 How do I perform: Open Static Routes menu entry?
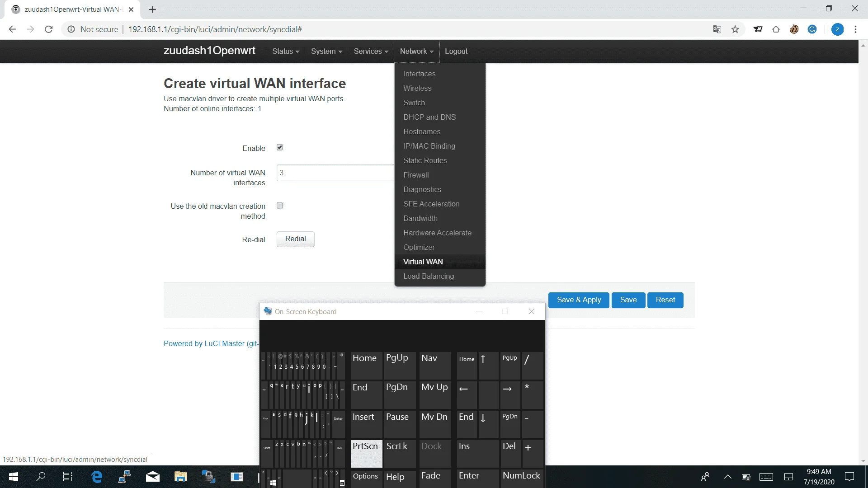[440, 160]
